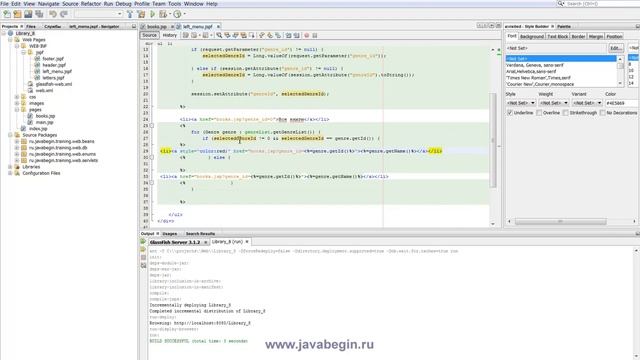This screenshot has width=640, height=360.
Task: Click the stop macro recording icon
Action: coord(315,36)
